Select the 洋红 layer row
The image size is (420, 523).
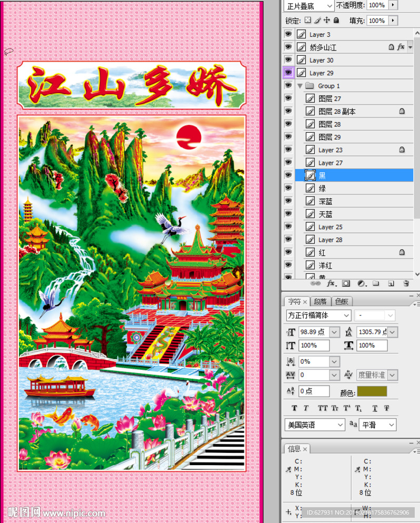click(x=354, y=265)
